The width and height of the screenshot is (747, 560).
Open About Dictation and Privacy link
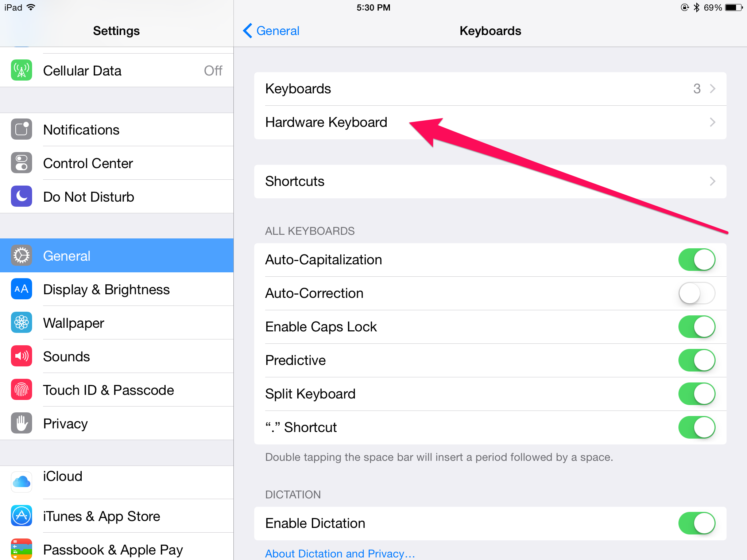click(x=340, y=553)
